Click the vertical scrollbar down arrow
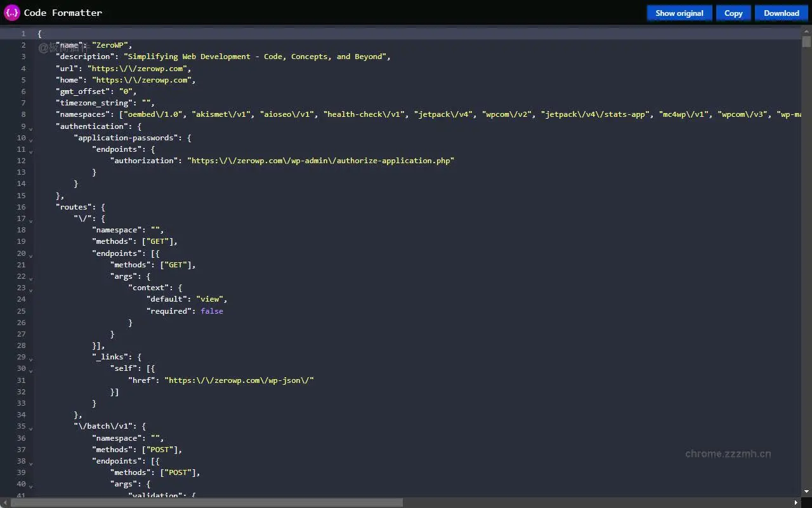812x508 pixels. click(807, 490)
